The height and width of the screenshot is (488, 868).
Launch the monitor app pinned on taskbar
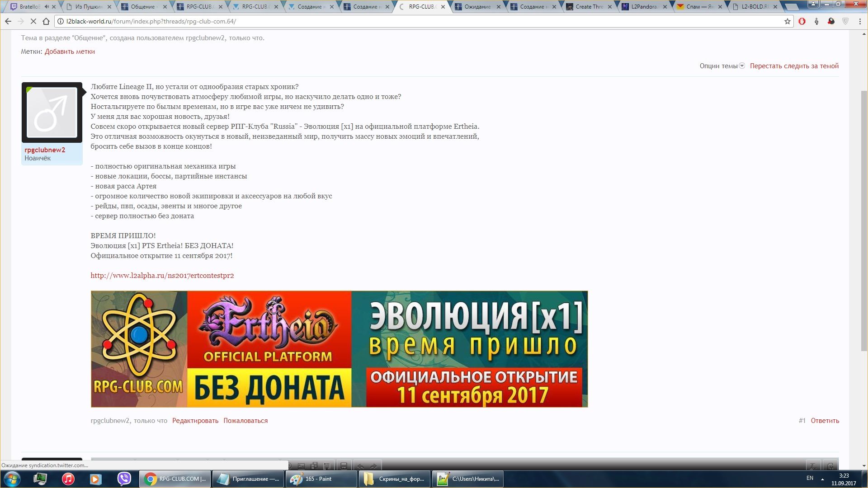(x=40, y=479)
